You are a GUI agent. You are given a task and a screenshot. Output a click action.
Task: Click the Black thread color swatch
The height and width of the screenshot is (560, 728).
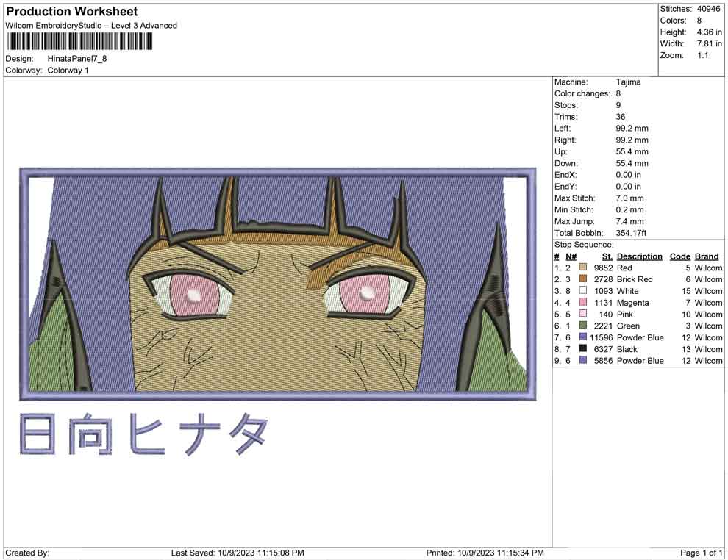tap(582, 348)
